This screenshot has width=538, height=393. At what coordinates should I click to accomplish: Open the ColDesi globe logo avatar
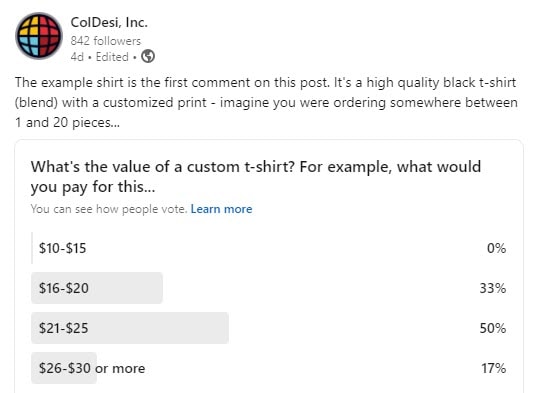[39, 36]
